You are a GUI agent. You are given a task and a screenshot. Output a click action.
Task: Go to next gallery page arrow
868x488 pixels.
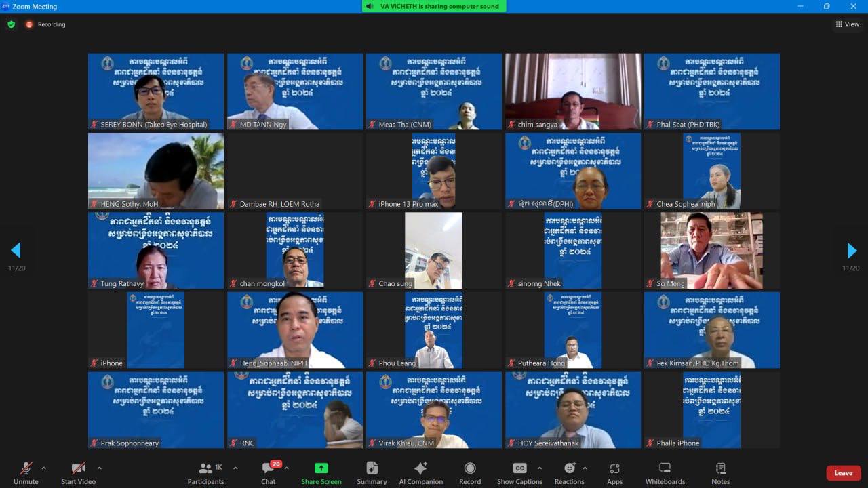[x=852, y=251]
